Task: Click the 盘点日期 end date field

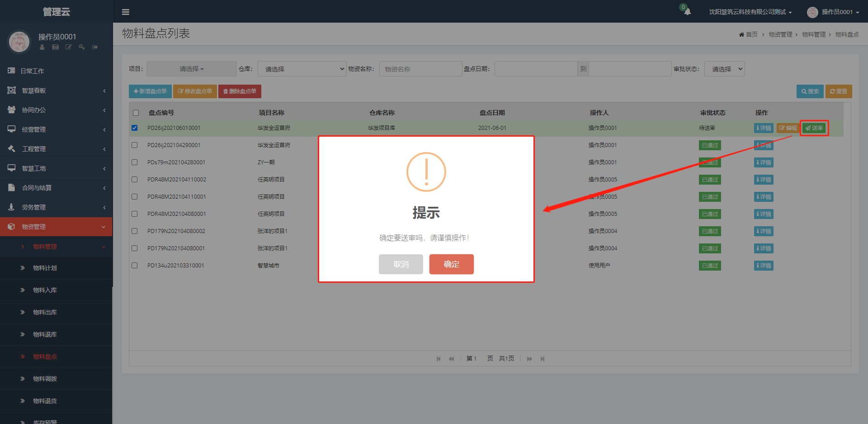Action: click(630, 69)
